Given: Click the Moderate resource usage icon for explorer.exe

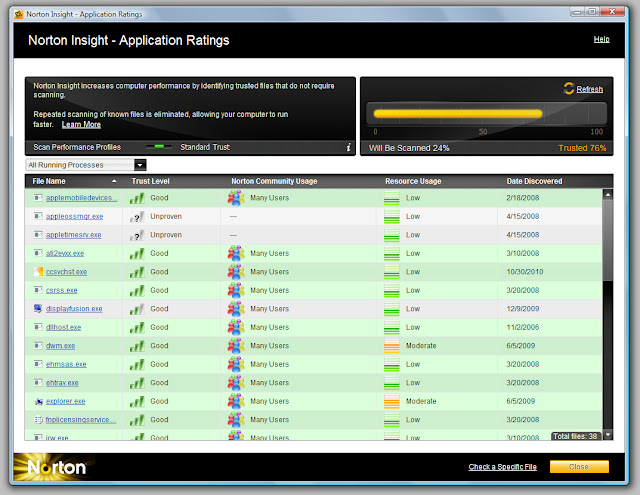Looking at the screenshot, I should [391, 401].
